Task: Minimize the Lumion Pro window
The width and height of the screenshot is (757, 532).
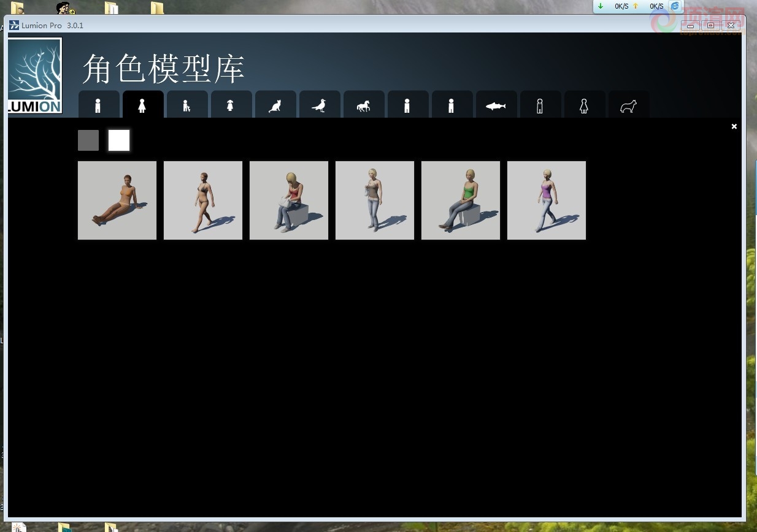Action: [691, 26]
